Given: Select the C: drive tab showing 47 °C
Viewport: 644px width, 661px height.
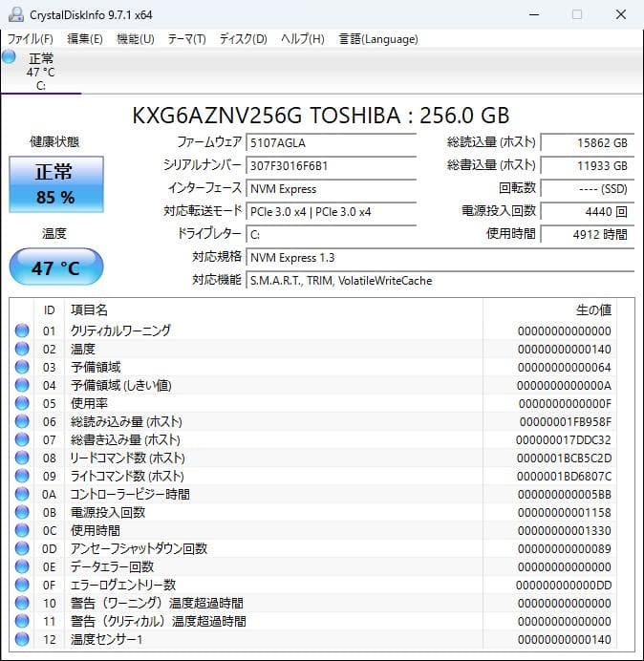Looking at the screenshot, I should [41, 72].
